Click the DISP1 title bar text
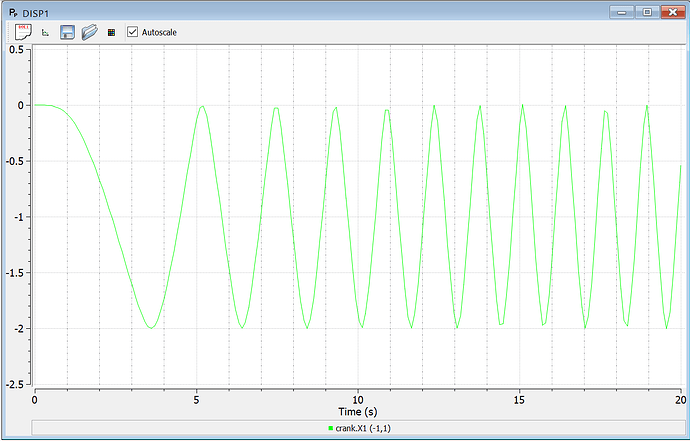 pyautogui.click(x=36, y=13)
